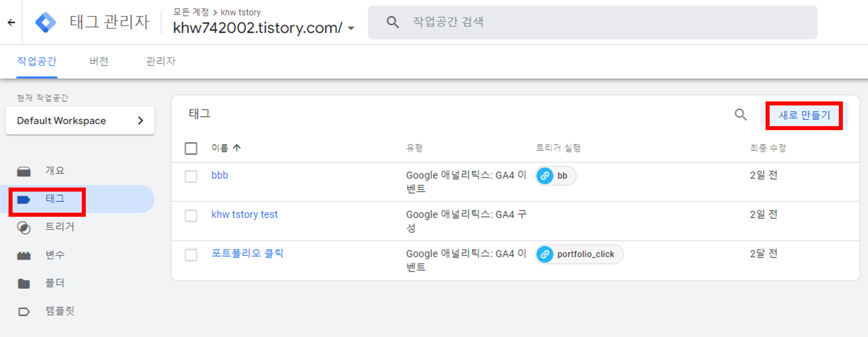Click the link icon on bb trigger chip
This screenshot has height=337, width=868.
tap(545, 176)
